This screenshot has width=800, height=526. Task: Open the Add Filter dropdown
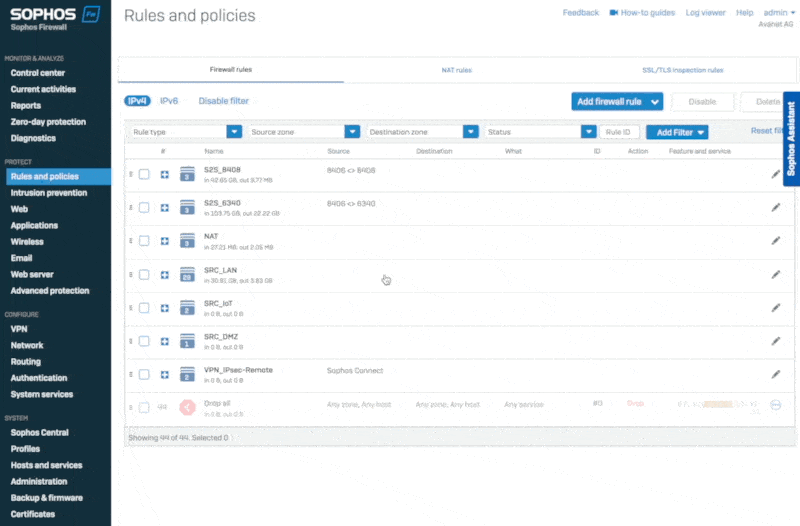click(x=677, y=132)
